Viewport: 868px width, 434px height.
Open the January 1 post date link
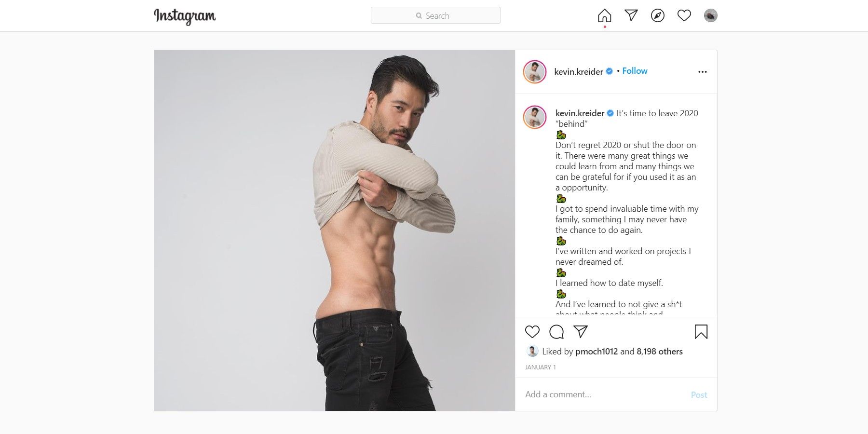coord(541,367)
